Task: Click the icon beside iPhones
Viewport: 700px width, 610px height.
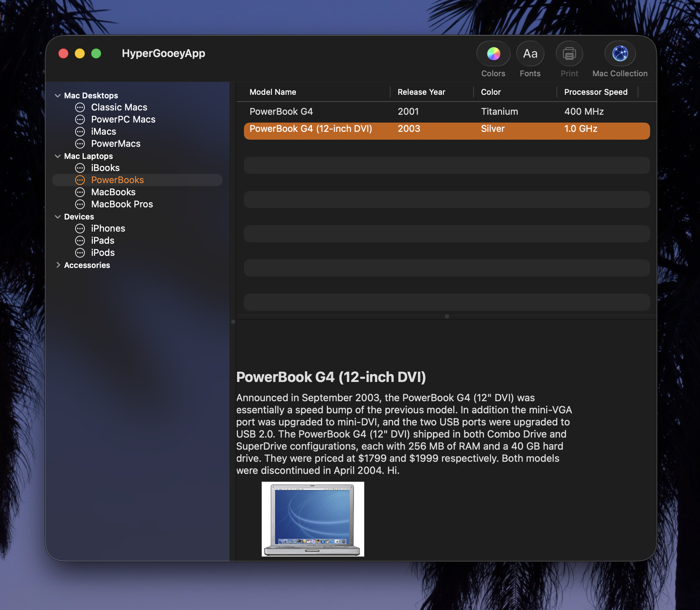Action: click(x=80, y=228)
